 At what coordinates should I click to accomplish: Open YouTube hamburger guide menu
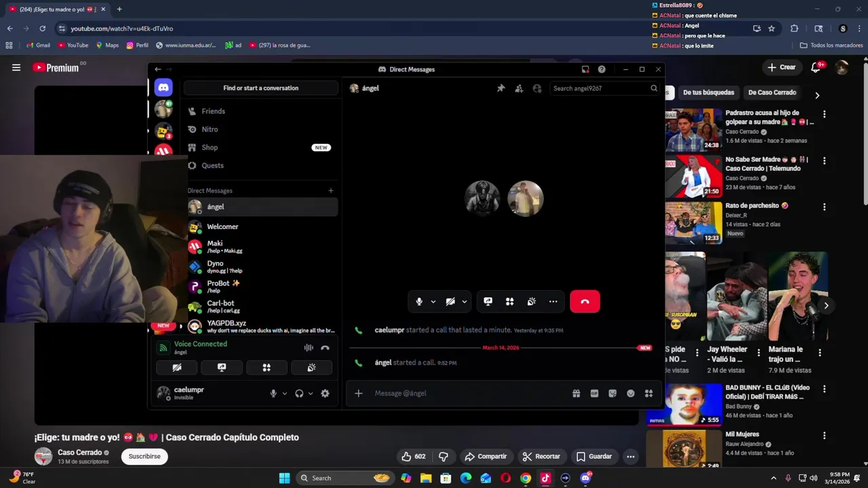16,67
